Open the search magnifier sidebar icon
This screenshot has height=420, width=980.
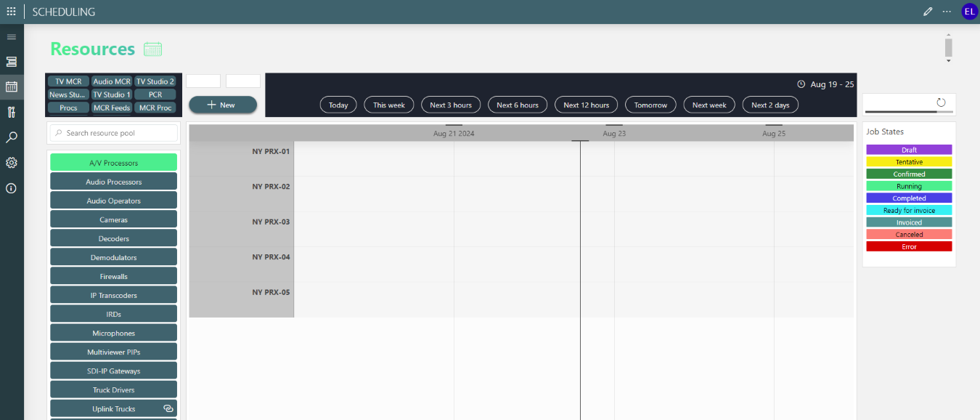tap(12, 137)
